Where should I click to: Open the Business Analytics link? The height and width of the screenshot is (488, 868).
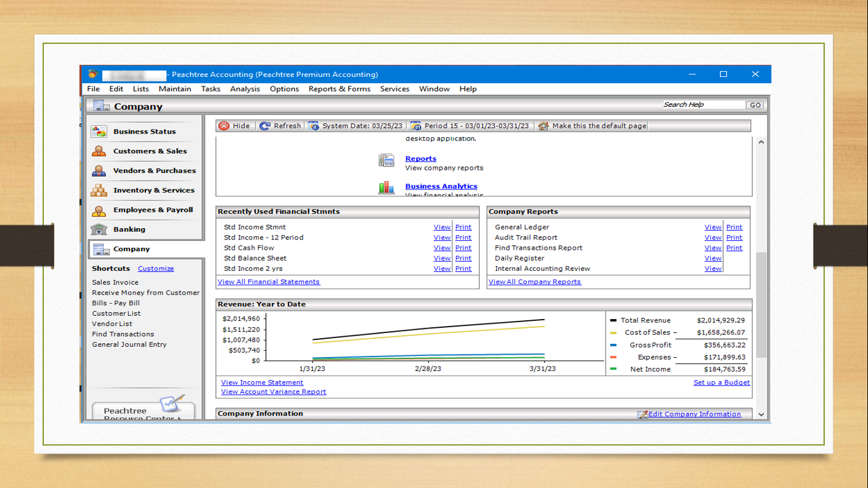pos(442,186)
